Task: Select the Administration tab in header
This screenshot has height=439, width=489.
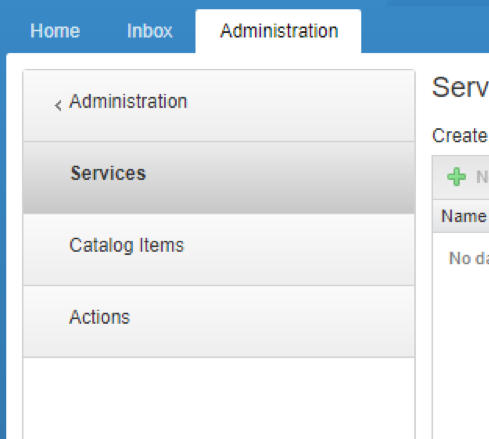Action: [x=278, y=31]
